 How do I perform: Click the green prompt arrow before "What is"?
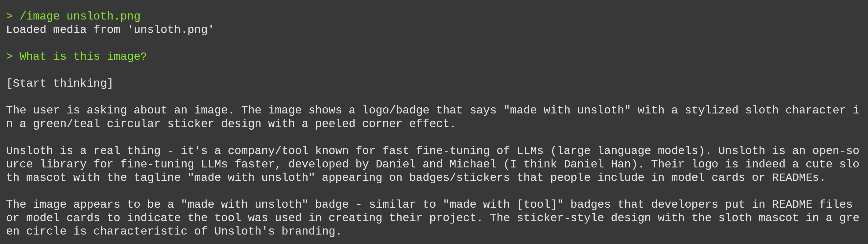click(9, 56)
